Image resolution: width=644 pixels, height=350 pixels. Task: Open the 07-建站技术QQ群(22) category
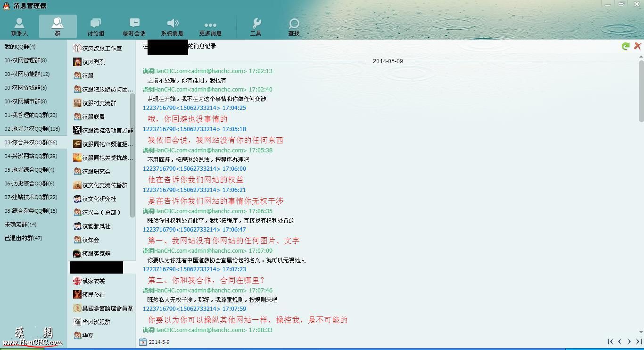click(x=31, y=197)
